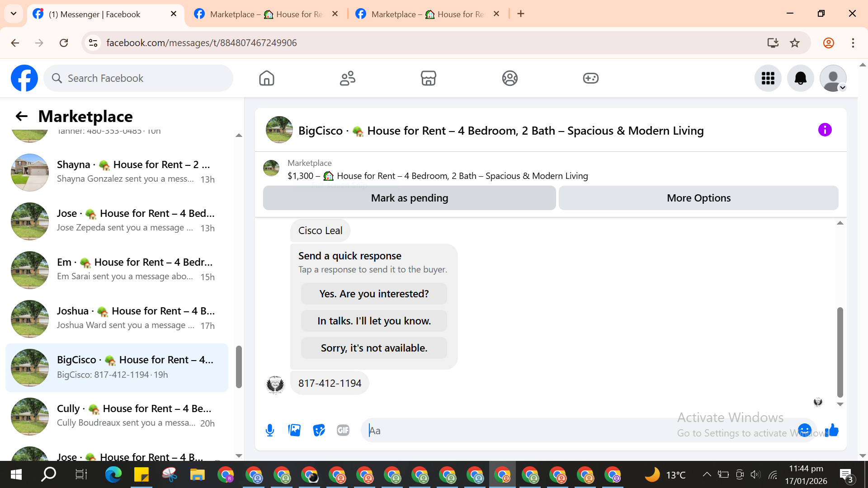This screenshot has width=868, height=488.
Task: Send a thumbs-up like
Action: [832, 430]
